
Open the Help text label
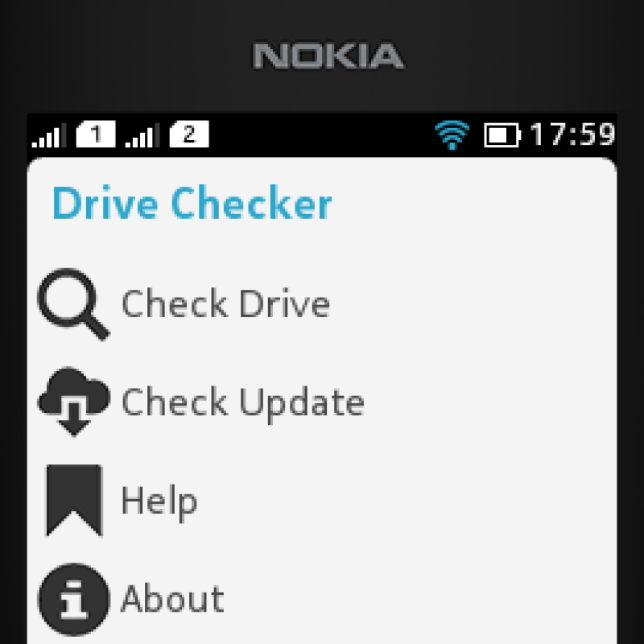coord(159,502)
